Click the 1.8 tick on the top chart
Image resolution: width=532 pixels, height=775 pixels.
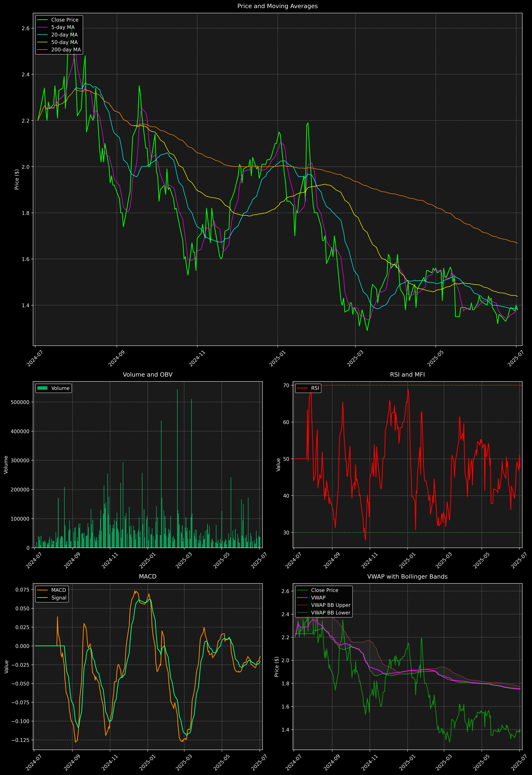pos(26,213)
